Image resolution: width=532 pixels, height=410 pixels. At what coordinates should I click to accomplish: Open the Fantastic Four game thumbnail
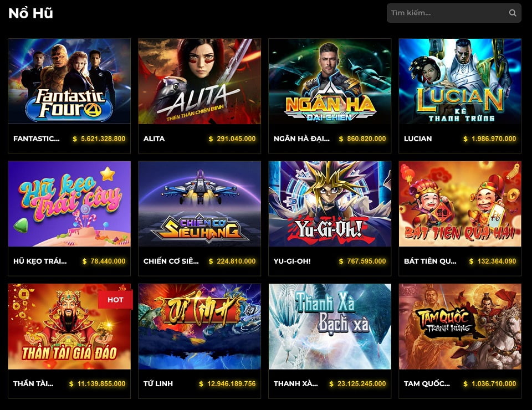tap(69, 81)
